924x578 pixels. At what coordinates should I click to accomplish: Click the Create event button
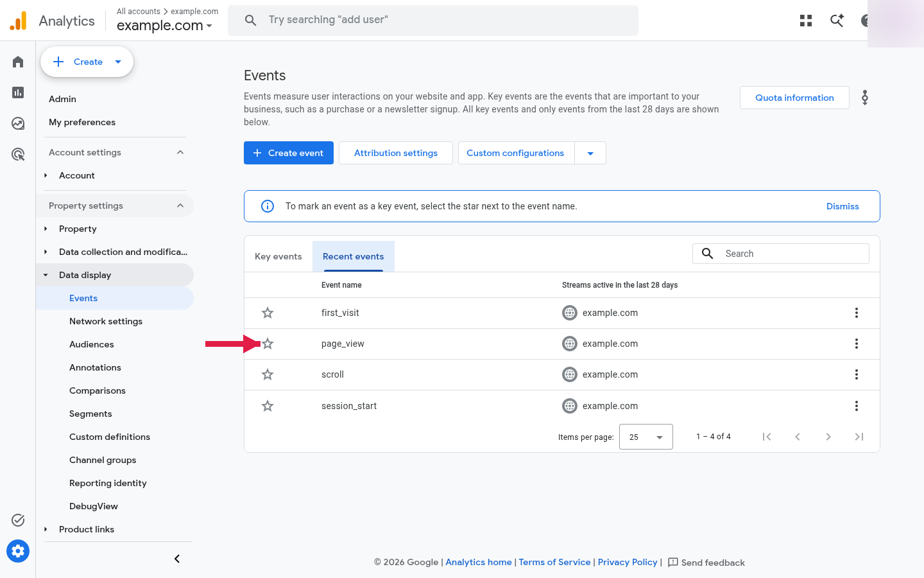tap(289, 153)
